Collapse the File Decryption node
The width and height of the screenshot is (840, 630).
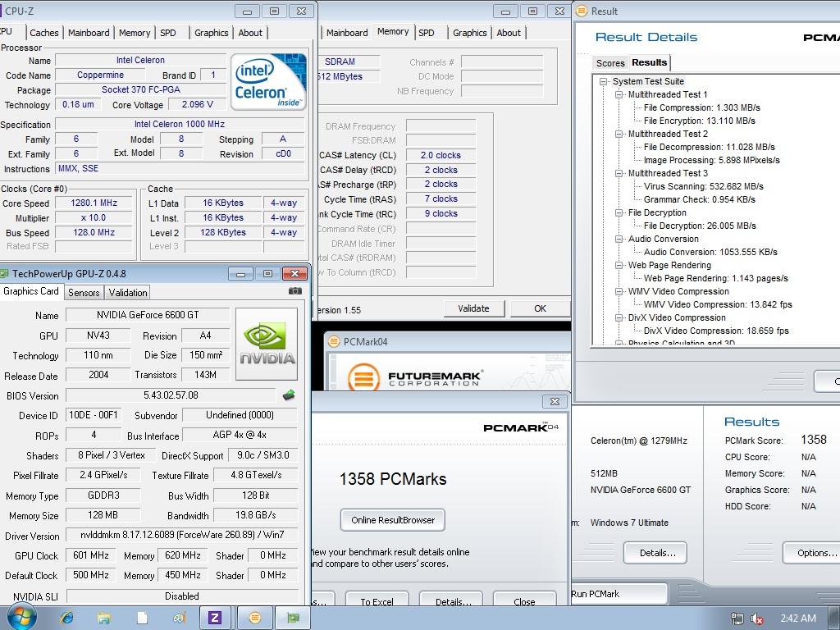(619, 212)
